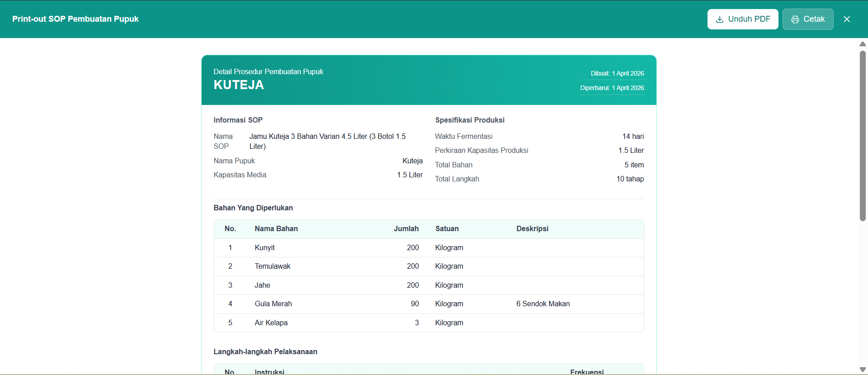The height and width of the screenshot is (375, 868).
Task: Select the Kunyit ingredient row
Action: [x=429, y=248]
